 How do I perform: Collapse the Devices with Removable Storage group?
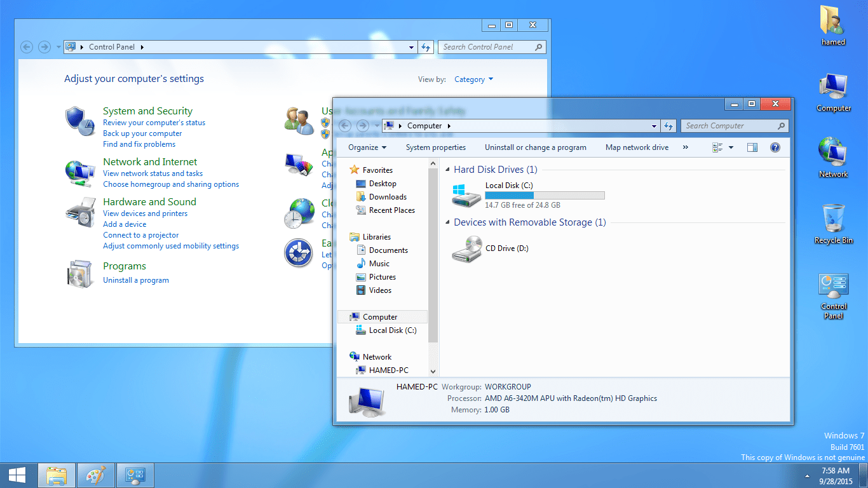[x=448, y=223]
